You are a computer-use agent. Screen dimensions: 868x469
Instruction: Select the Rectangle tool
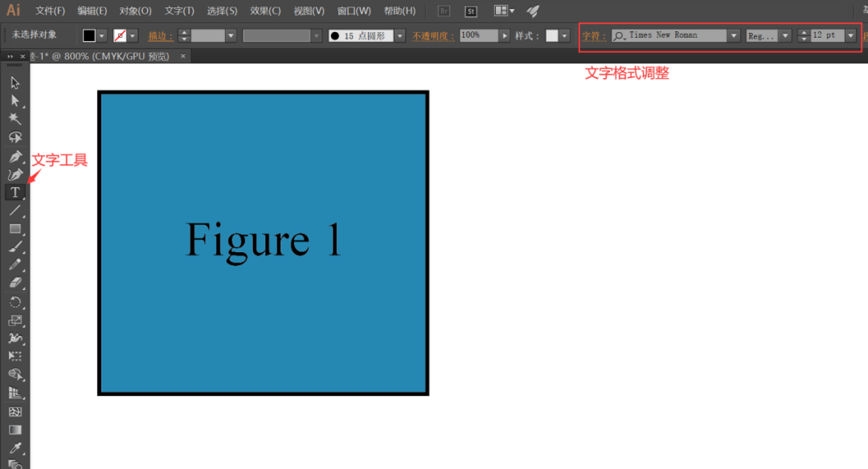pyautogui.click(x=15, y=229)
